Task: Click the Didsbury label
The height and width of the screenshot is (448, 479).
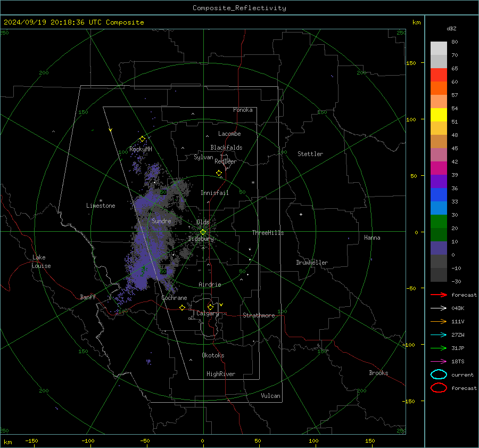Action: tap(201, 239)
